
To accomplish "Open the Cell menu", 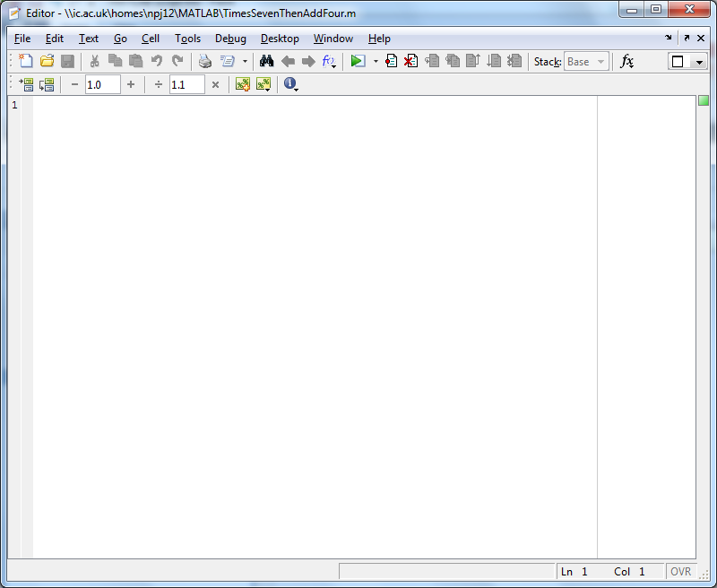I will [x=151, y=39].
